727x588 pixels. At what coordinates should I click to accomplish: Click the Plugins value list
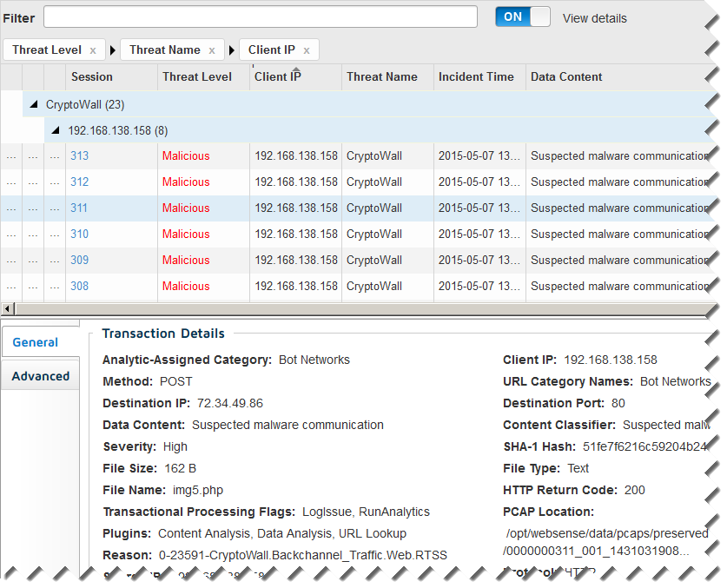pos(282,534)
